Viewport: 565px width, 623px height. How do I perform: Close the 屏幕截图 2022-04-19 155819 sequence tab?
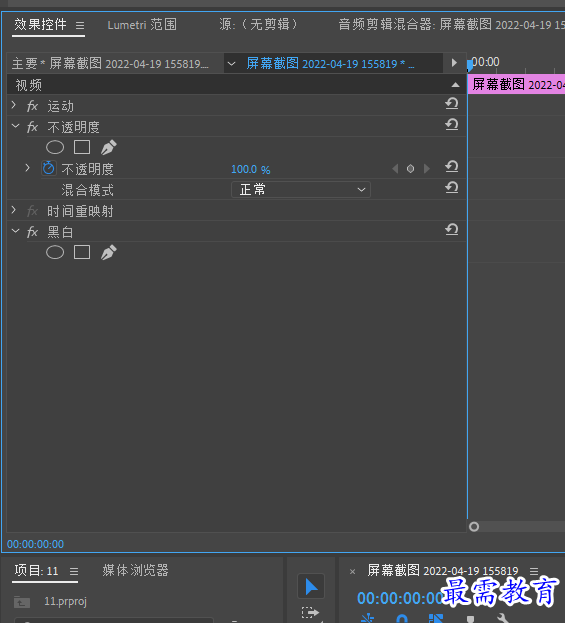(352, 572)
